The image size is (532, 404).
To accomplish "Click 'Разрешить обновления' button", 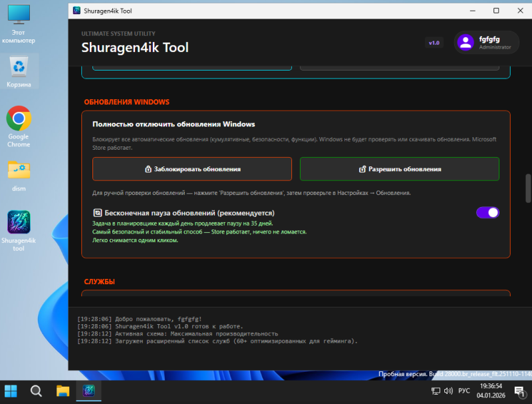I will point(399,169).
